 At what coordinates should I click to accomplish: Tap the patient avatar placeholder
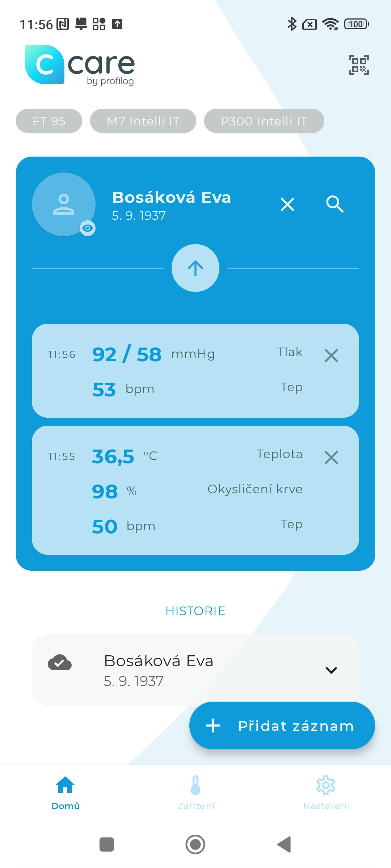click(x=63, y=204)
